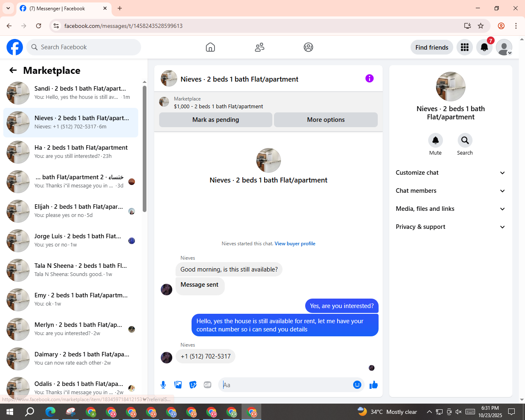Viewport: 525px width, 420px height.
Task: Open the Sandi conversation
Action: [71, 93]
